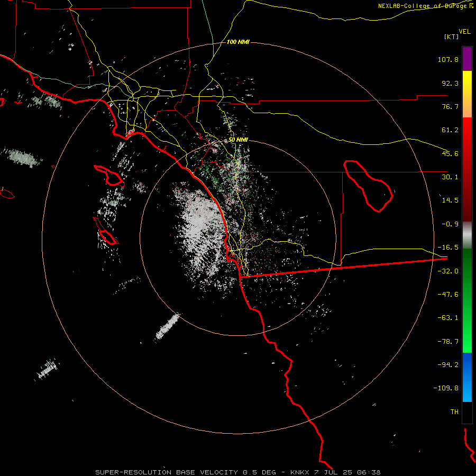Click the 92.3 velocity scale value
Viewport: 476px width, 476px height.
pos(450,83)
